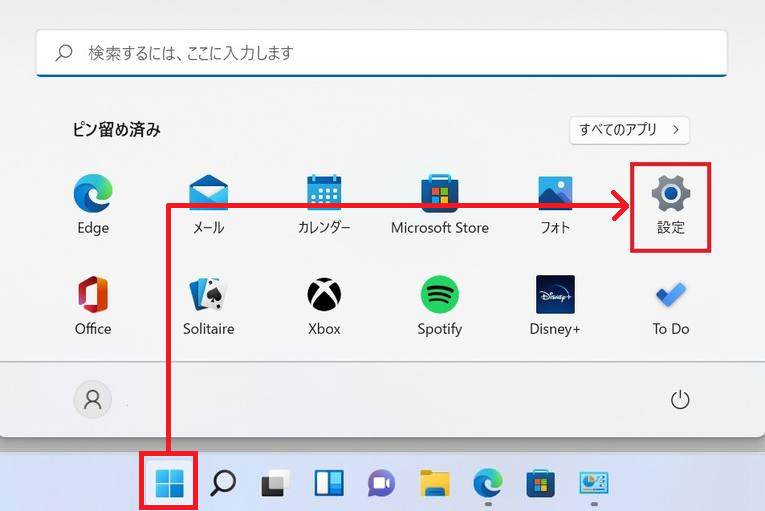765x511 pixels.
Task: Open taskbar search magnifier
Action: point(222,484)
